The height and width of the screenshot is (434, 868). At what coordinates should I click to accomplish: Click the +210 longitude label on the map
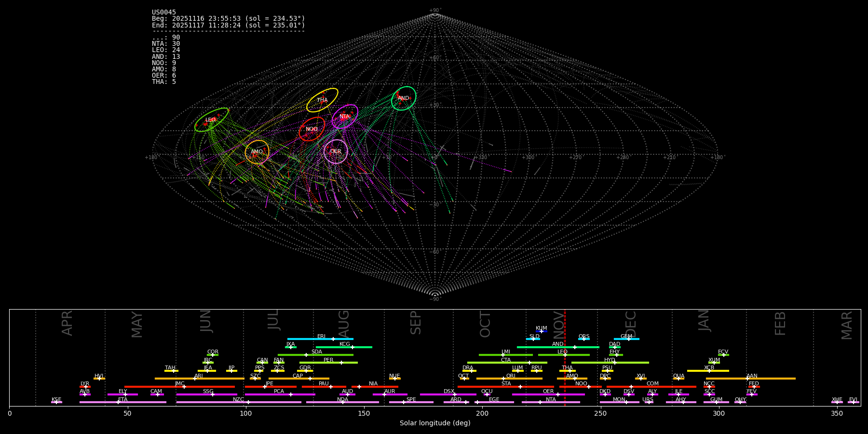click(669, 157)
